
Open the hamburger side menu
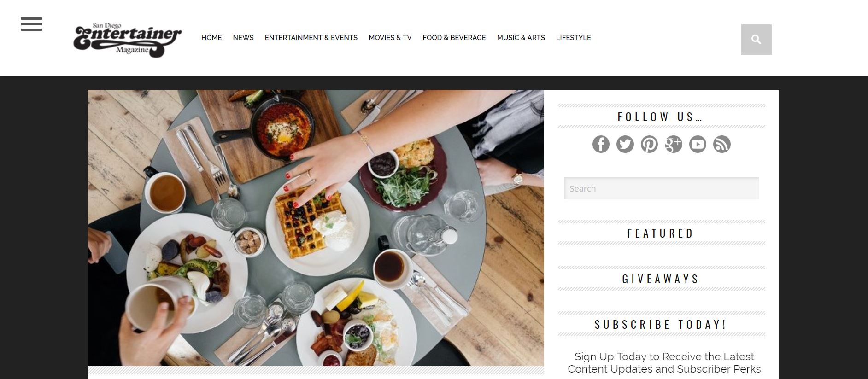click(x=31, y=24)
